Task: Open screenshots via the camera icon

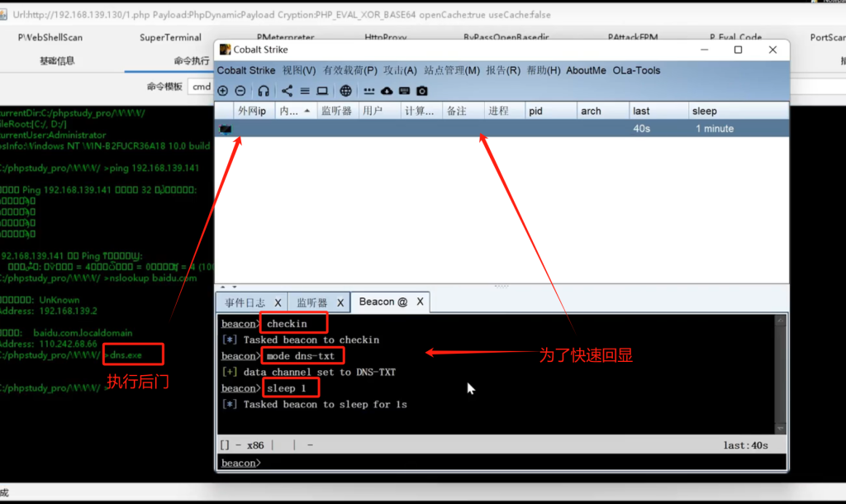Action: tap(422, 91)
